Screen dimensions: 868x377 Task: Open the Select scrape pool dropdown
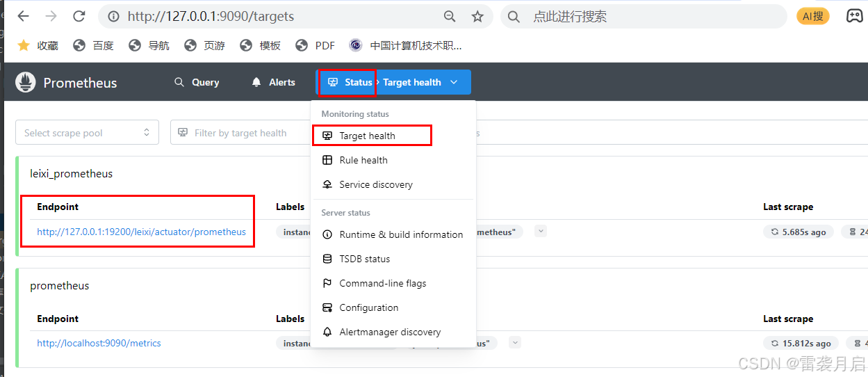87,132
